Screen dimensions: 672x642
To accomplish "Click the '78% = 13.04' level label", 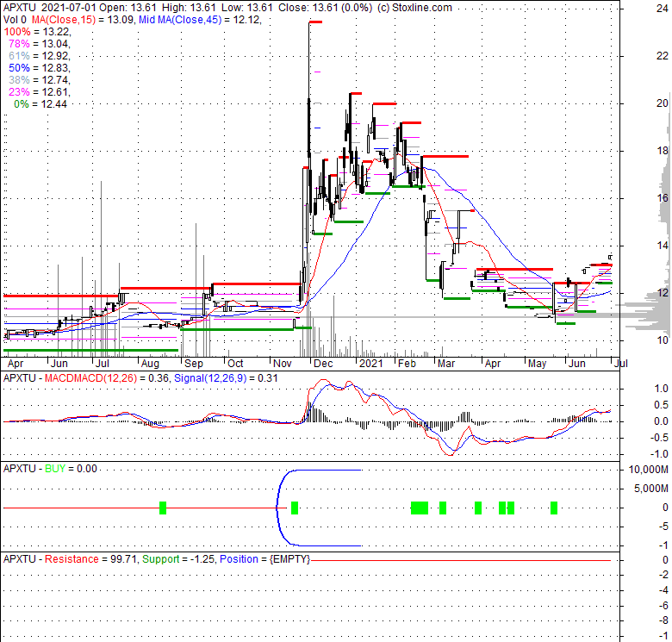I will tap(40, 44).
